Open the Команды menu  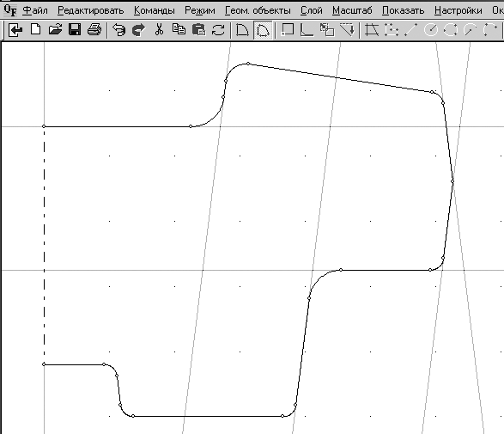[155, 10]
